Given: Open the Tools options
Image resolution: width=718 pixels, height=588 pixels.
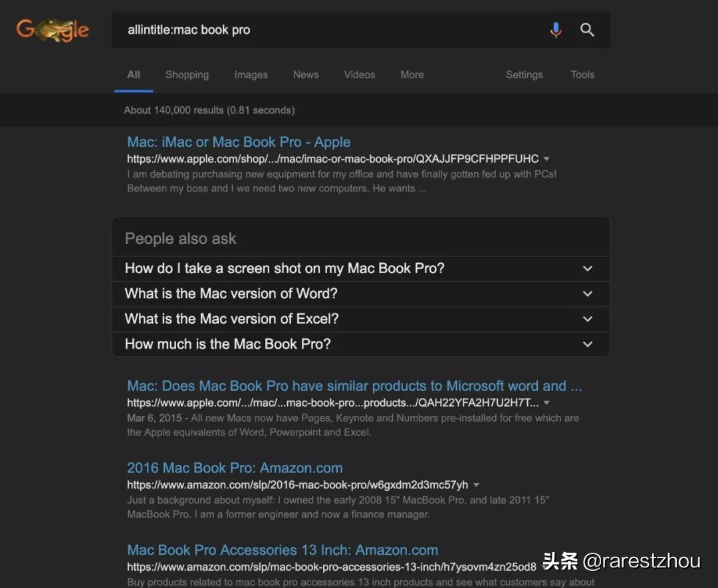Looking at the screenshot, I should pos(582,75).
